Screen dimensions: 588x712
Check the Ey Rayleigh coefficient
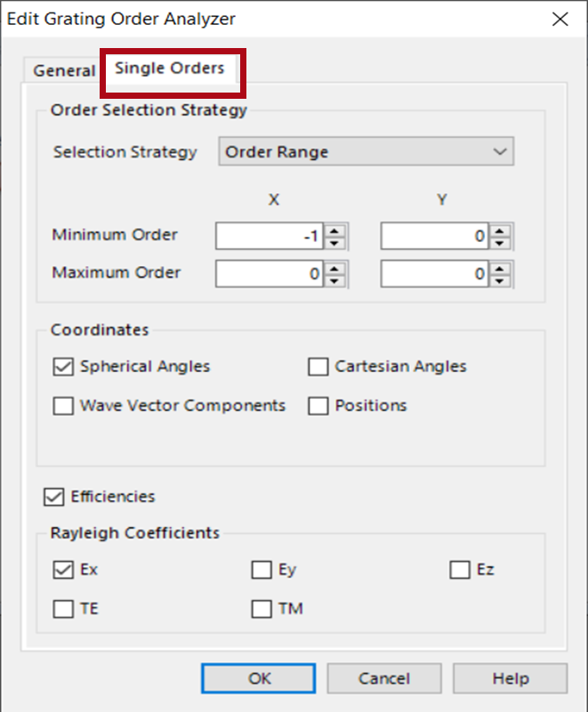pos(262,570)
